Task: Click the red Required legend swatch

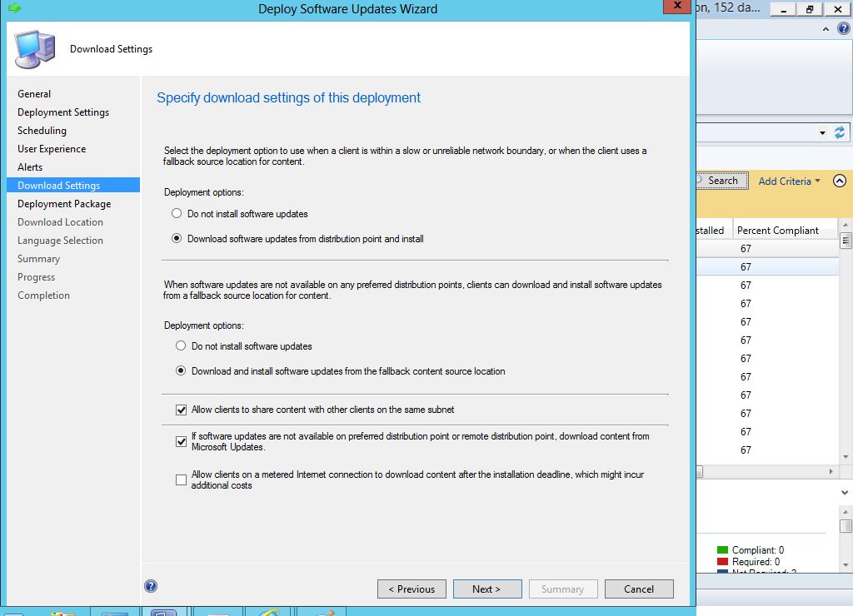Action: [x=722, y=562]
